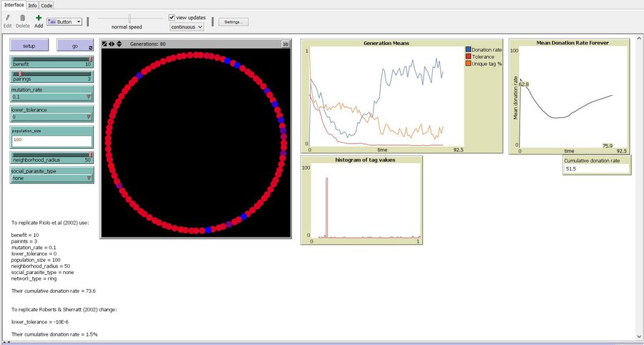Toggle the view updates checkbox
This screenshot has height=345, width=644.
point(172,17)
